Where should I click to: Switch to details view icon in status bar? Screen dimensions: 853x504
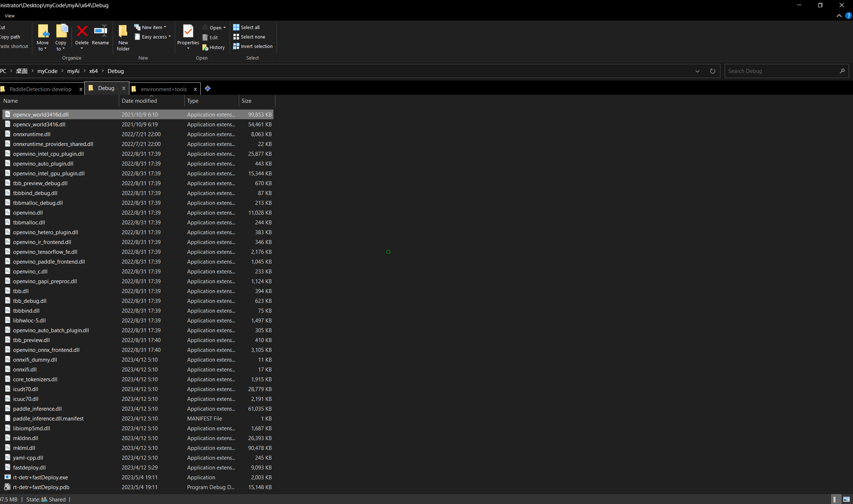[835, 499]
